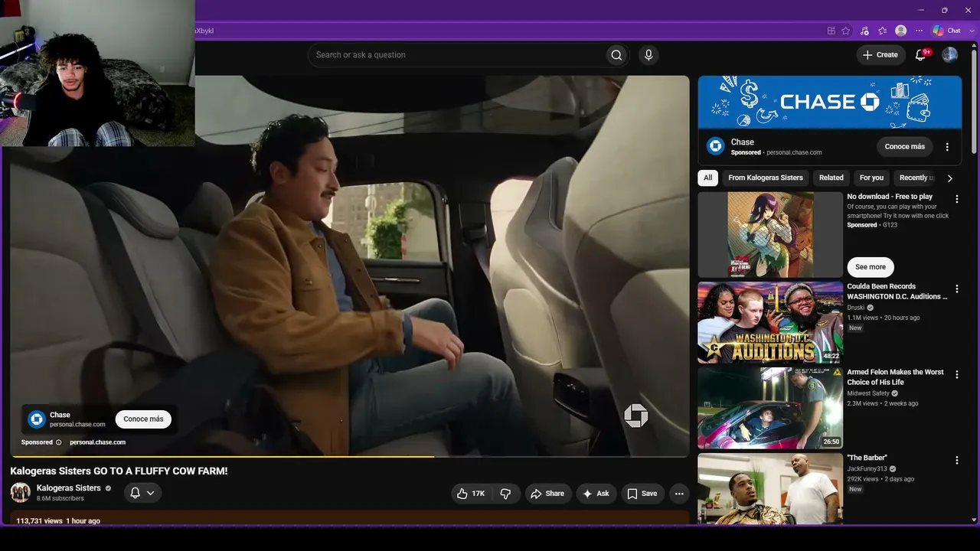Screen dimensions: 980x551
Task: Expand the Copilot Chat dropdown arrow
Action: point(972,31)
